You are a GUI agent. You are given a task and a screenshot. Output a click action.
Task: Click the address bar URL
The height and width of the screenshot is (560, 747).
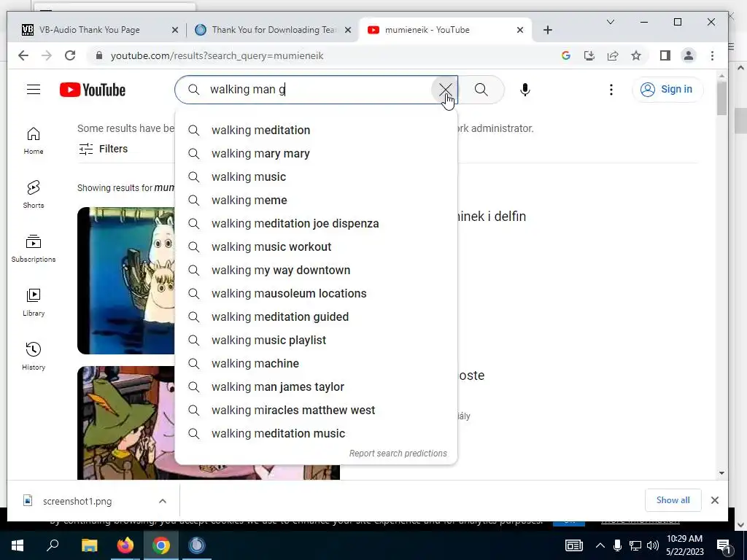point(217,55)
